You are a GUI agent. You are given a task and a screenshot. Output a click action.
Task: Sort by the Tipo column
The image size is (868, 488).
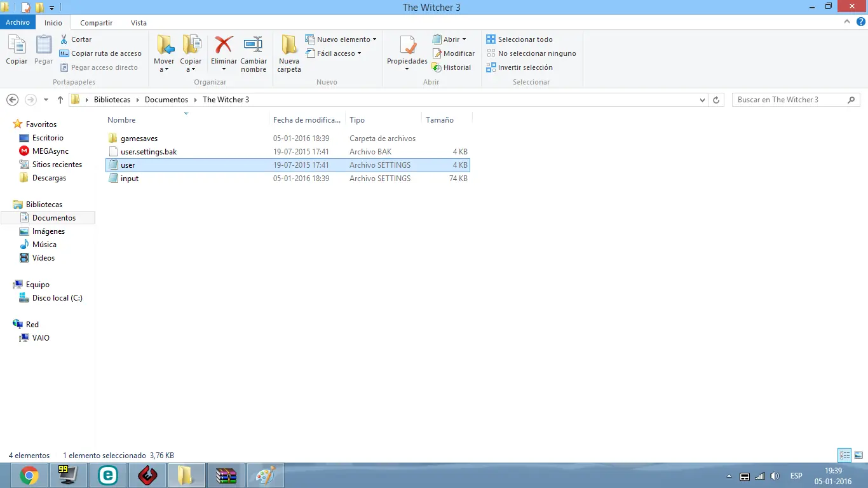point(383,119)
